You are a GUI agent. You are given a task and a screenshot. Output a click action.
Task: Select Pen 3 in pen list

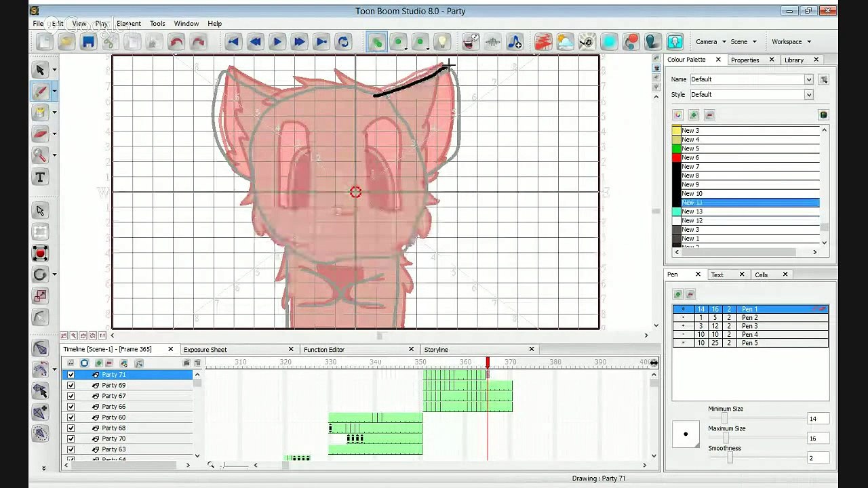[x=750, y=326]
